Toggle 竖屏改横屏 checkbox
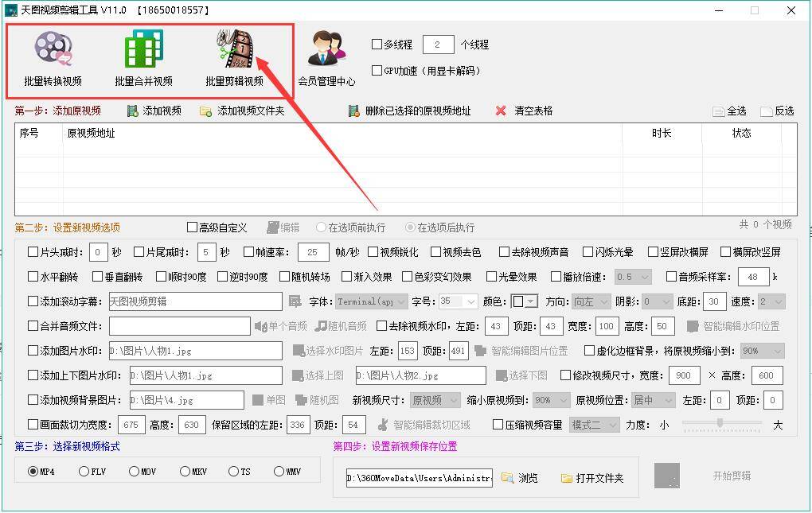Viewport: 812px width, 513px height. pyautogui.click(x=653, y=252)
